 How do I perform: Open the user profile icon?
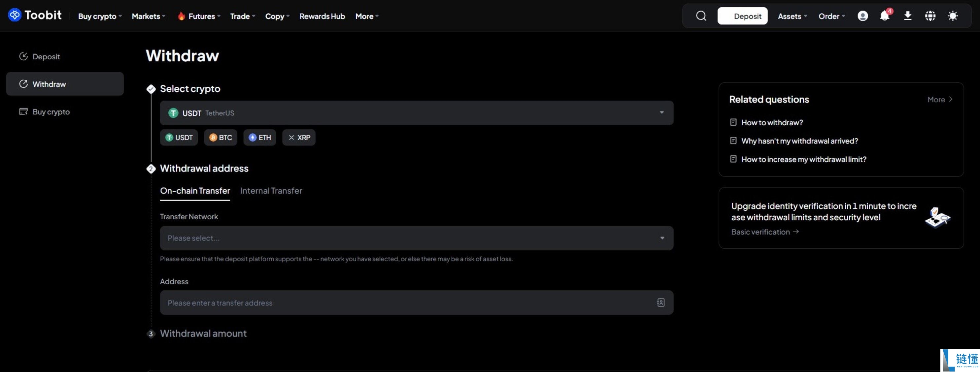862,16
